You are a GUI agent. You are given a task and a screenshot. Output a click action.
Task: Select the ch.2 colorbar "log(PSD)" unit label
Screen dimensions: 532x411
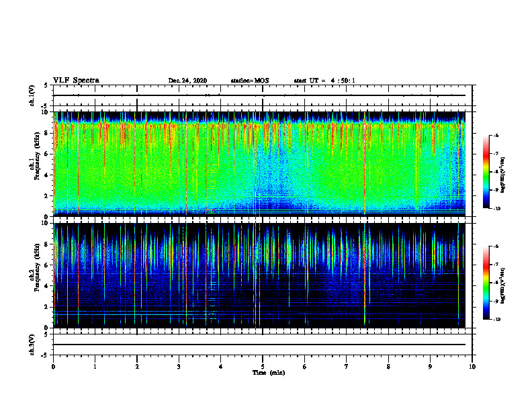[x=503, y=286]
